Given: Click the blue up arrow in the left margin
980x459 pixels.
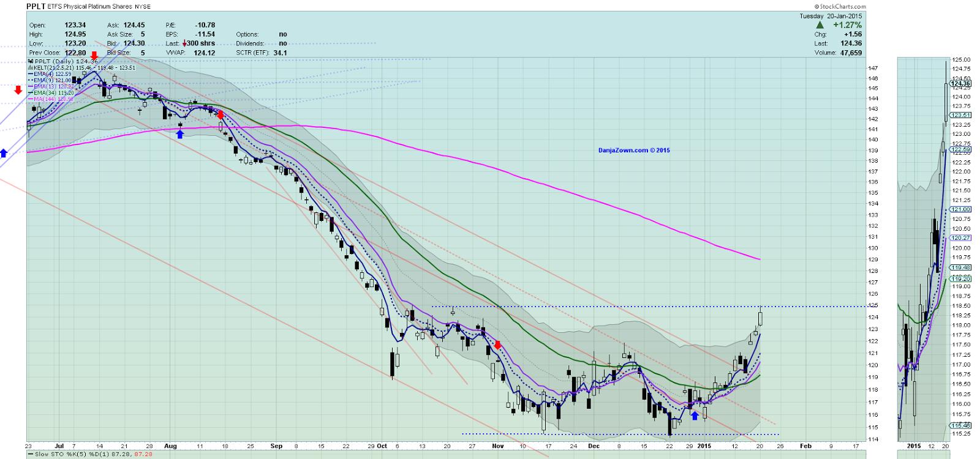Looking at the screenshot, I should (4, 153).
